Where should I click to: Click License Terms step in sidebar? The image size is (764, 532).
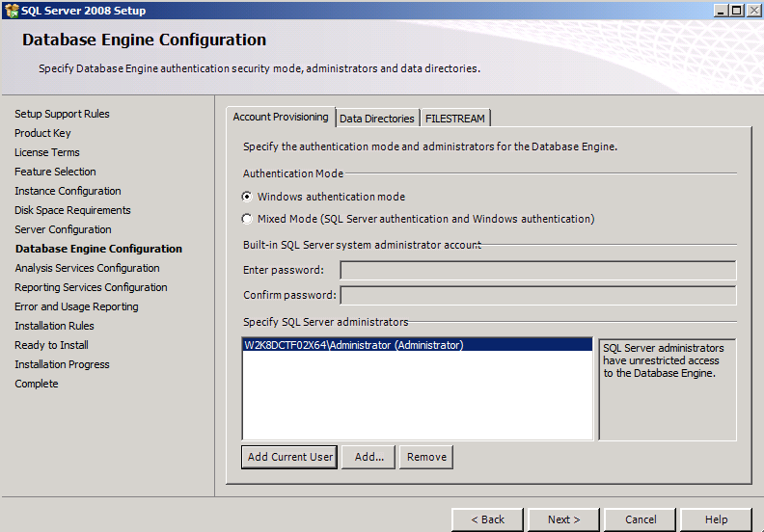click(x=46, y=152)
